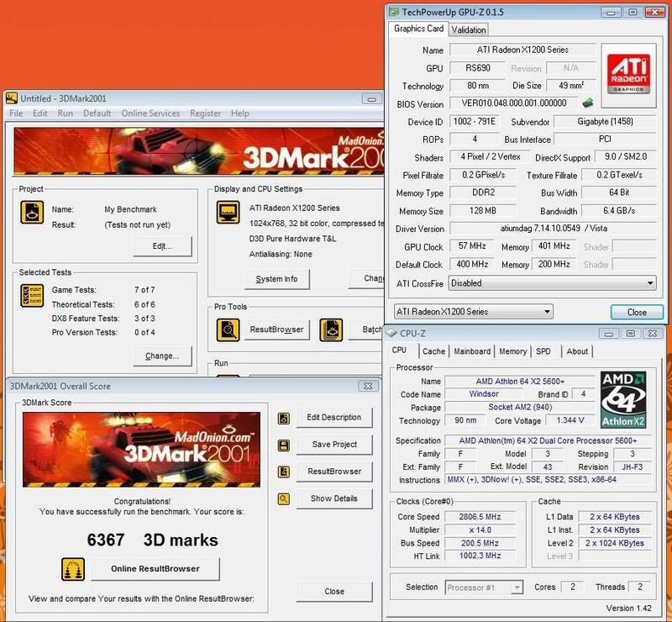Viewport: 672px width, 622px height.
Task: Click the GPU Name field in GPU-Z
Action: coord(522,50)
